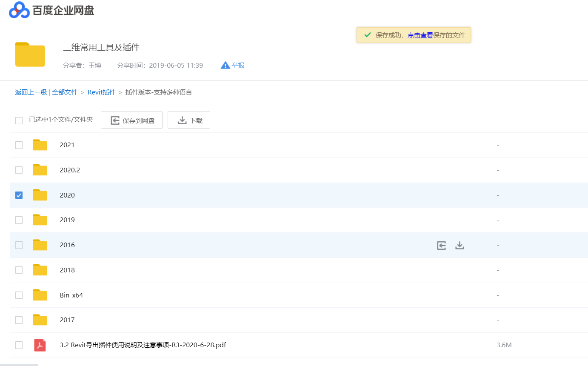Click the folder icon beside 2020

[x=40, y=195]
